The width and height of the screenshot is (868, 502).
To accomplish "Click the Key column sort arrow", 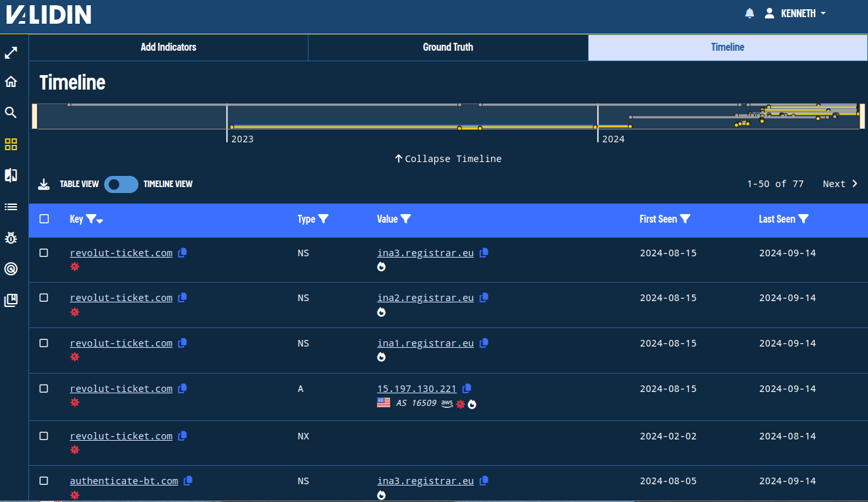I will point(100,221).
